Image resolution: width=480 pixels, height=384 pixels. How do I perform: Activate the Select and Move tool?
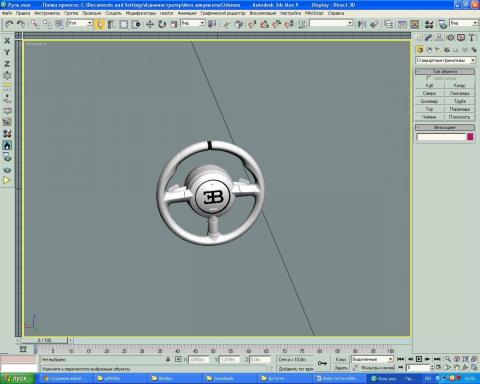150,24
